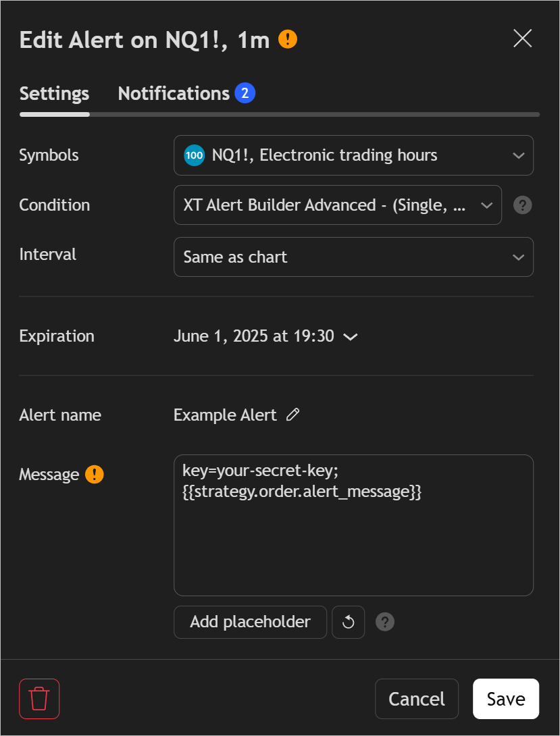Save the alert changes
The image size is (560, 736).
pyautogui.click(x=505, y=698)
